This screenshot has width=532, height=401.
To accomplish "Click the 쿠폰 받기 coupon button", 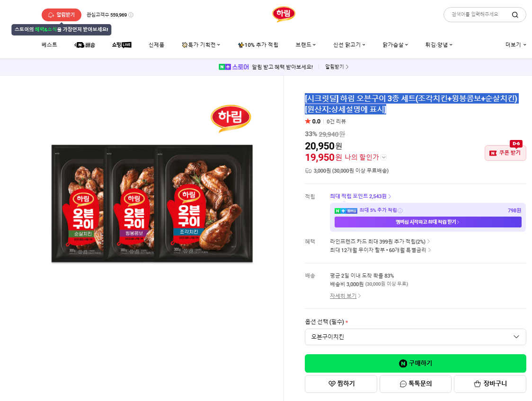I will pyautogui.click(x=505, y=153).
